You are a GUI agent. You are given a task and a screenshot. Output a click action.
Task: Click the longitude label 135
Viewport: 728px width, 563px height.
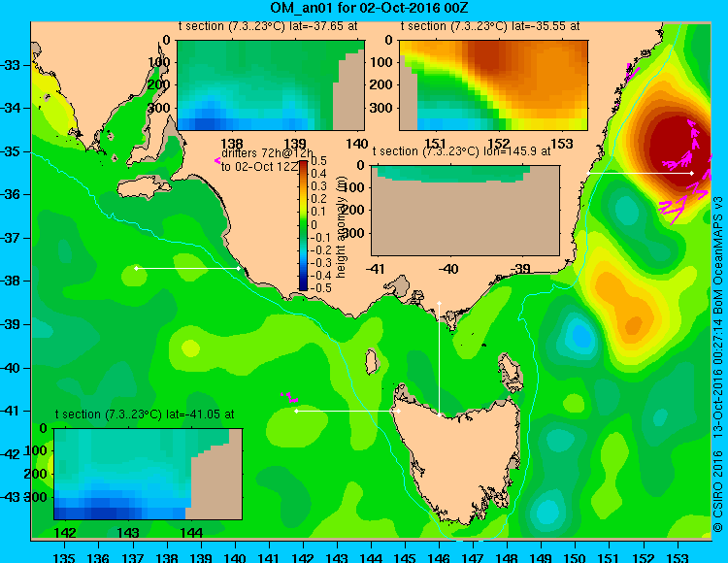64,557
